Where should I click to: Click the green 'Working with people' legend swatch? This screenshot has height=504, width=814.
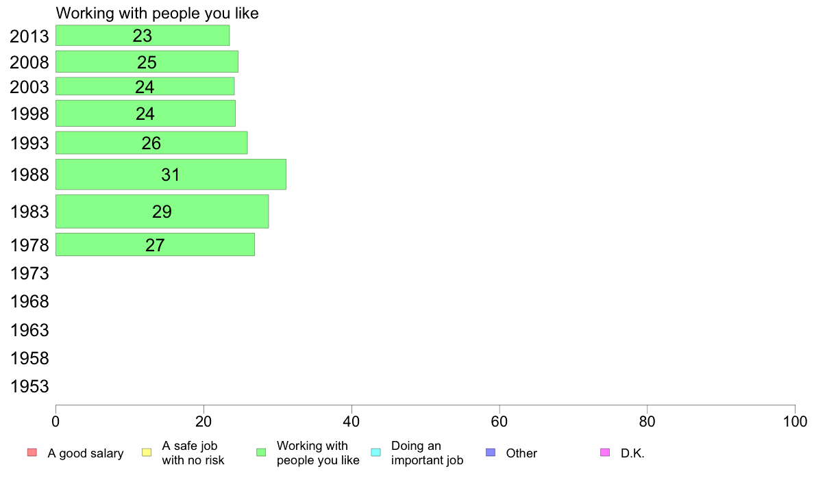click(261, 453)
